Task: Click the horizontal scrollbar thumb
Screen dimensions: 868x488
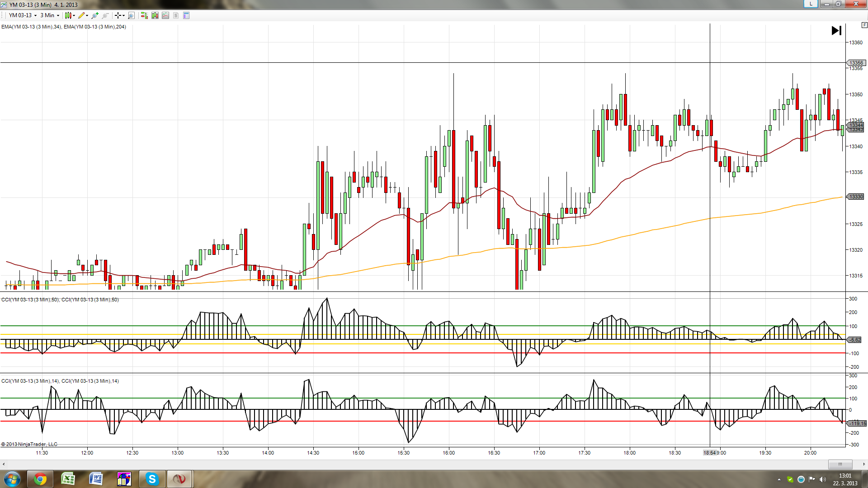Action: [x=840, y=464]
